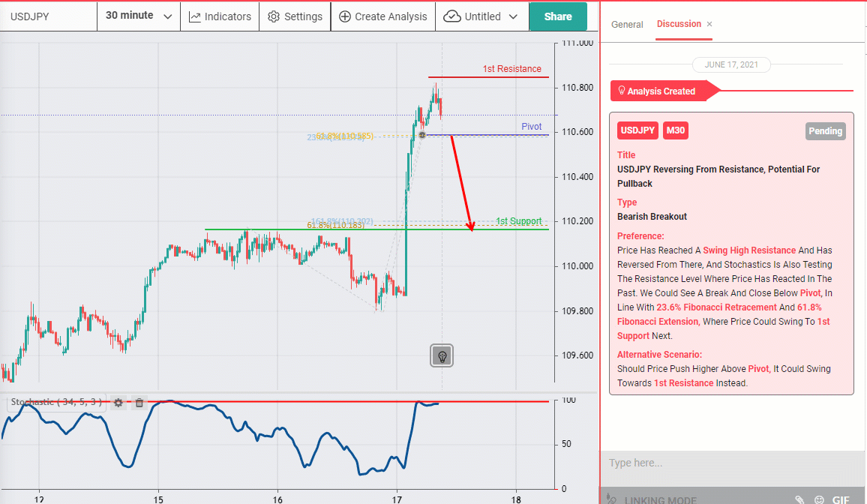
Task: Open the Swing High Resistance link
Action: [x=749, y=250]
